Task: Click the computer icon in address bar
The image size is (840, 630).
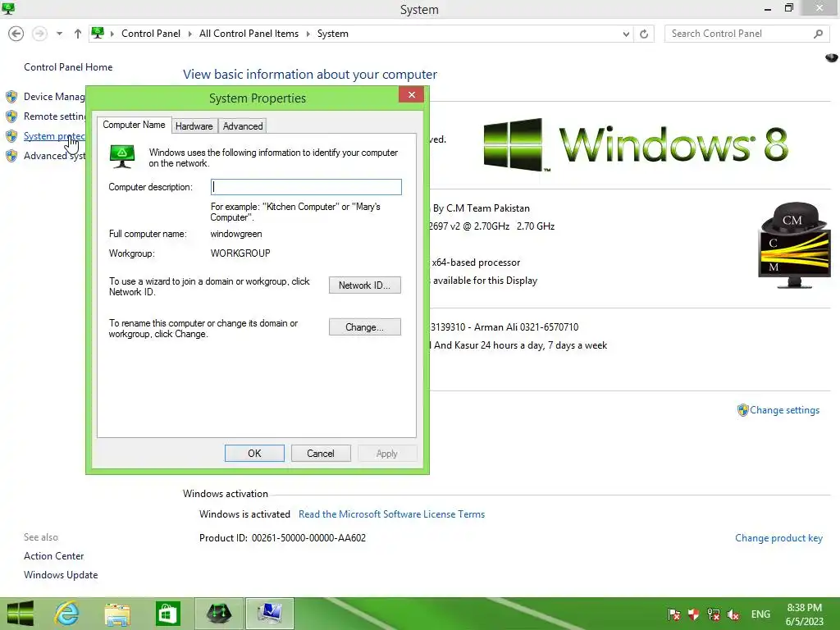Action: 98,33
